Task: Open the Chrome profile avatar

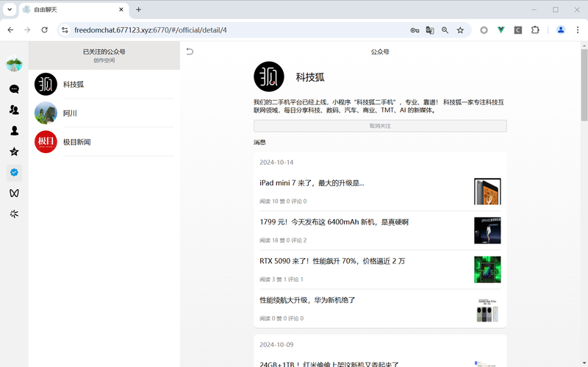Action: pyautogui.click(x=561, y=30)
